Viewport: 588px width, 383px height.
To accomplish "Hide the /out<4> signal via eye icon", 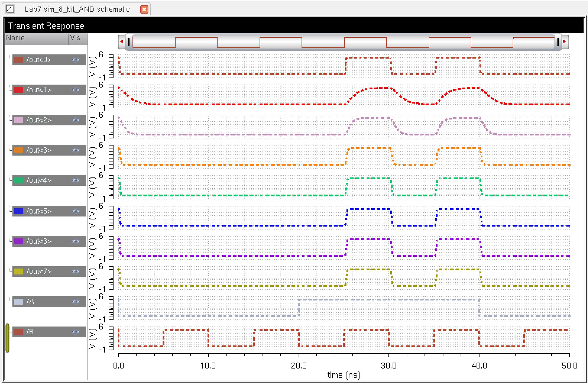I will tap(76, 180).
